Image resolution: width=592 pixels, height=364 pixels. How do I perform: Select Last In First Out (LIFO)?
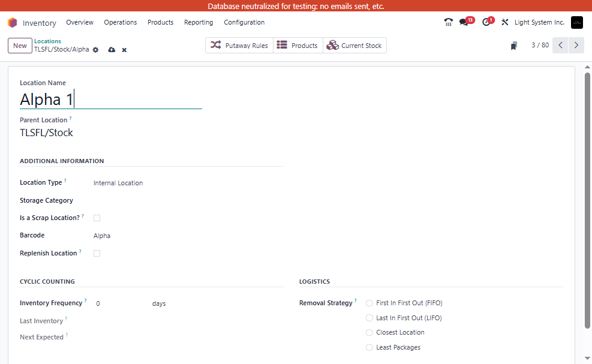pos(369,318)
